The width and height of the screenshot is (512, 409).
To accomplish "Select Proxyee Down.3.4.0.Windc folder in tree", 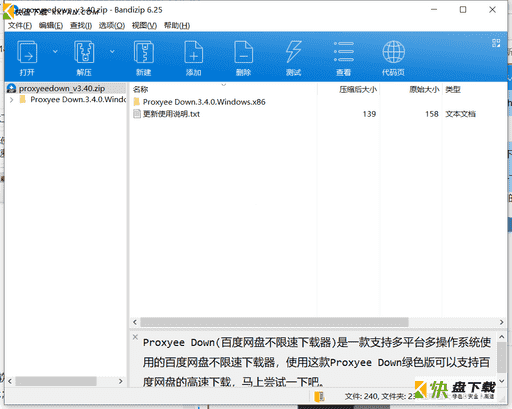I will coord(78,100).
